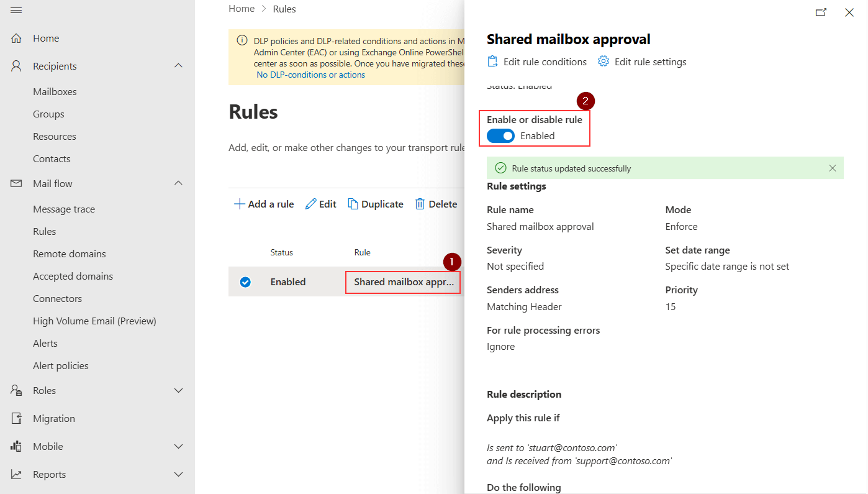Toggle Enable or disable rule switch
Viewport: 868px width, 494px height.
click(500, 135)
